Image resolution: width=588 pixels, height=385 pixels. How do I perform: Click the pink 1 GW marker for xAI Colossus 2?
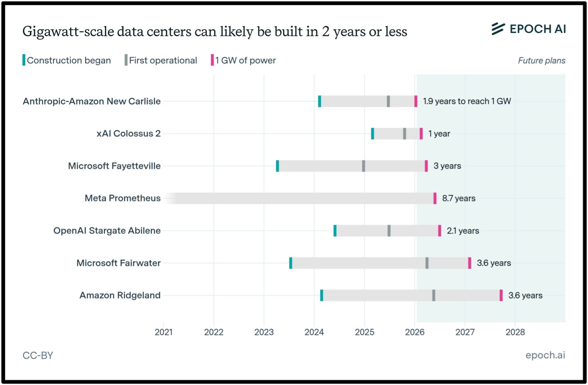pyautogui.click(x=421, y=134)
